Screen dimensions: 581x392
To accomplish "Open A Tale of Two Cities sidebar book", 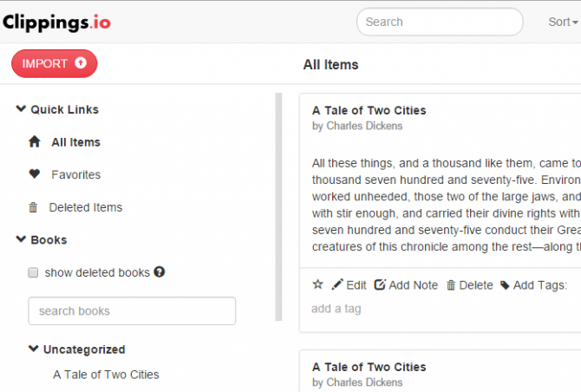I will (x=106, y=375).
